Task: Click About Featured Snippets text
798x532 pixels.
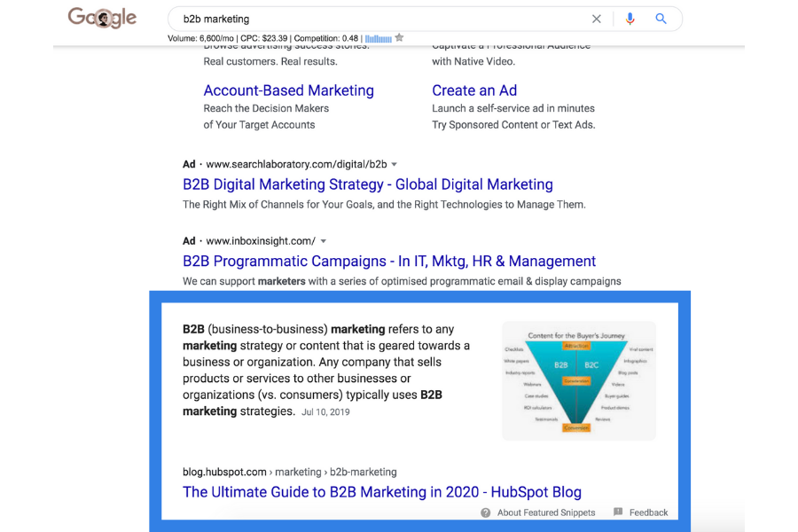Action: coord(546,512)
